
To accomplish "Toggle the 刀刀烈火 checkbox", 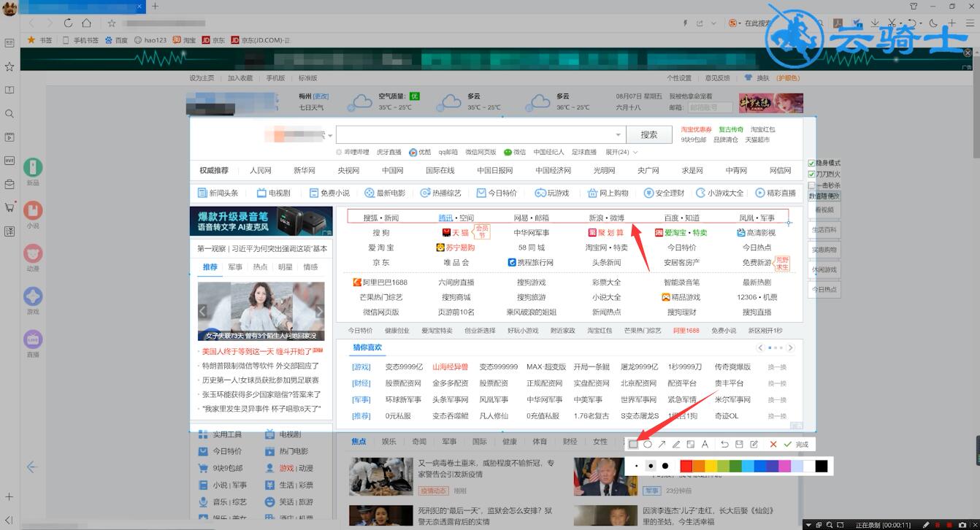I will 812,174.
